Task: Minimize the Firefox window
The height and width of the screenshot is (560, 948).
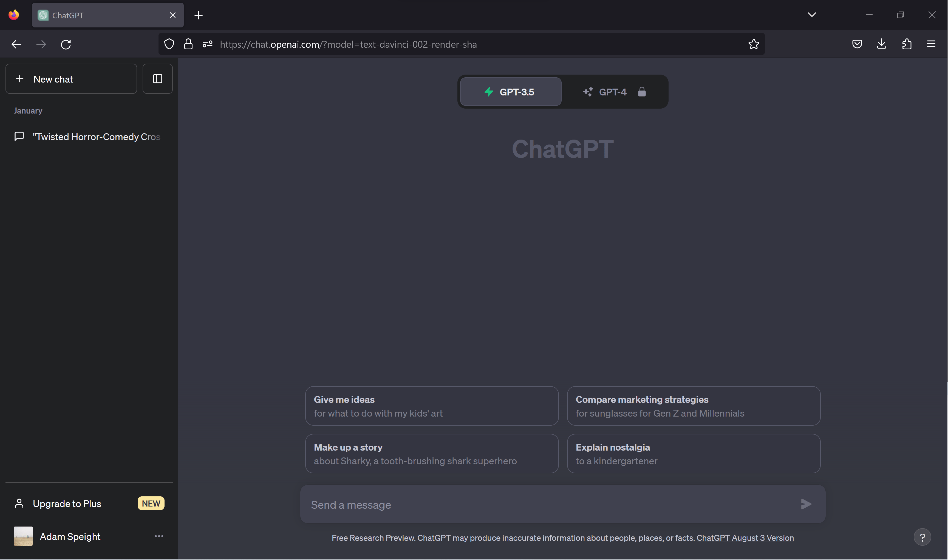Action: click(869, 15)
